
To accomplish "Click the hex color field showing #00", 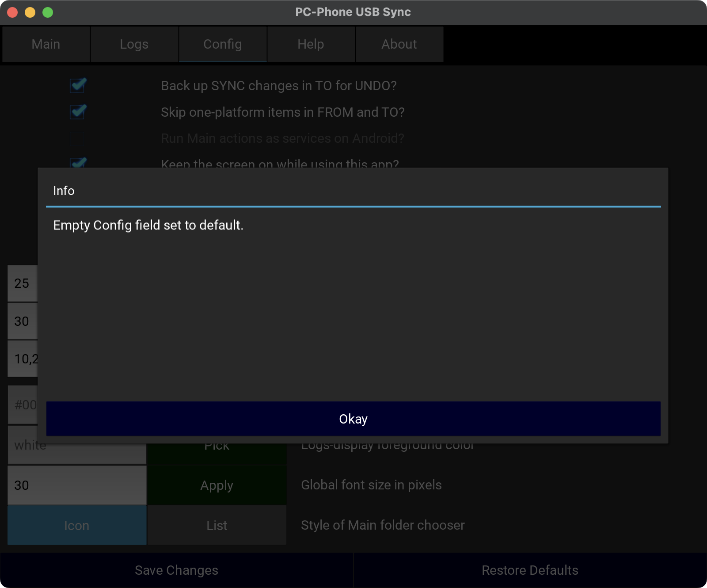I will [x=22, y=405].
